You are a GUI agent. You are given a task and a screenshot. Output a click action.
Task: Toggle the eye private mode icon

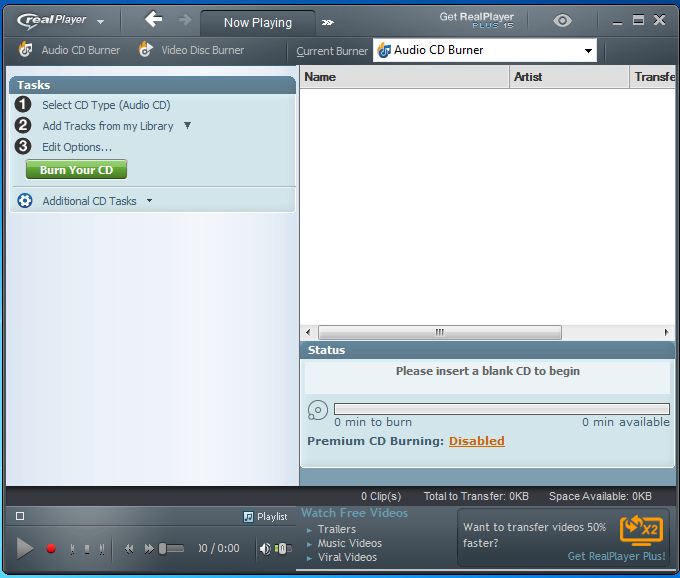tap(562, 20)
